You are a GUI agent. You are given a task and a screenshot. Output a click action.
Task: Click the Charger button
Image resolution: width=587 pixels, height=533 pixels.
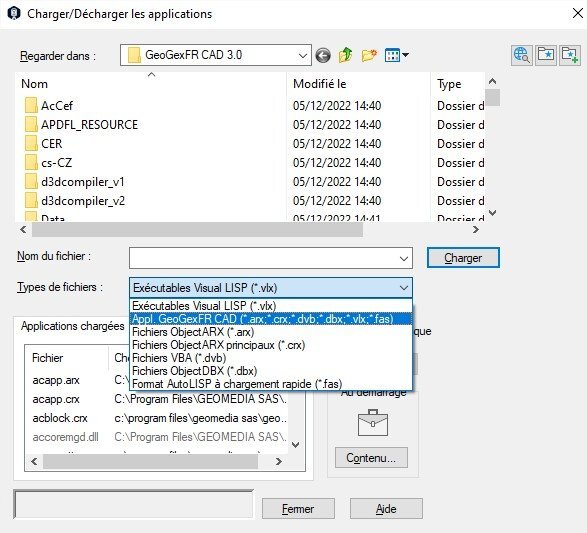tap(463, 258)
